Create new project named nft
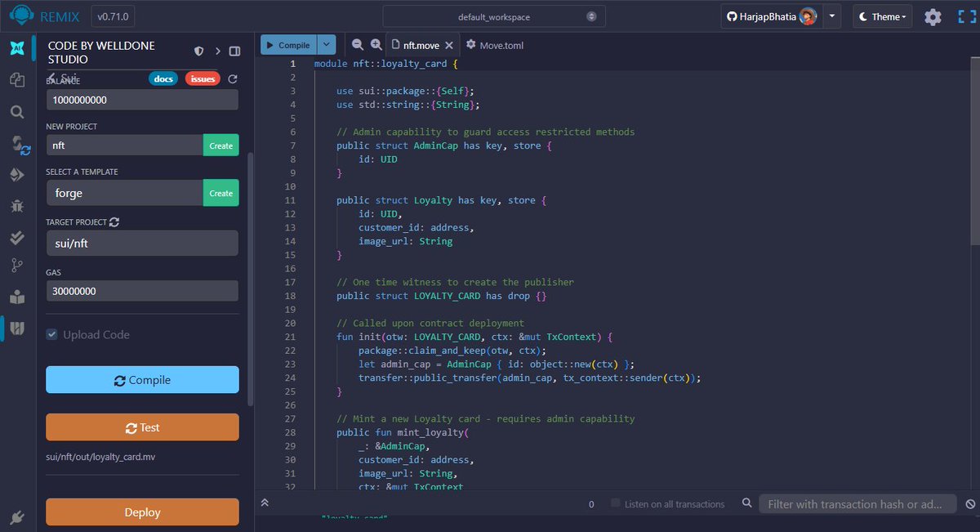Image resolution: width=980 pixels, height=532 pixels. pos(220,145)
